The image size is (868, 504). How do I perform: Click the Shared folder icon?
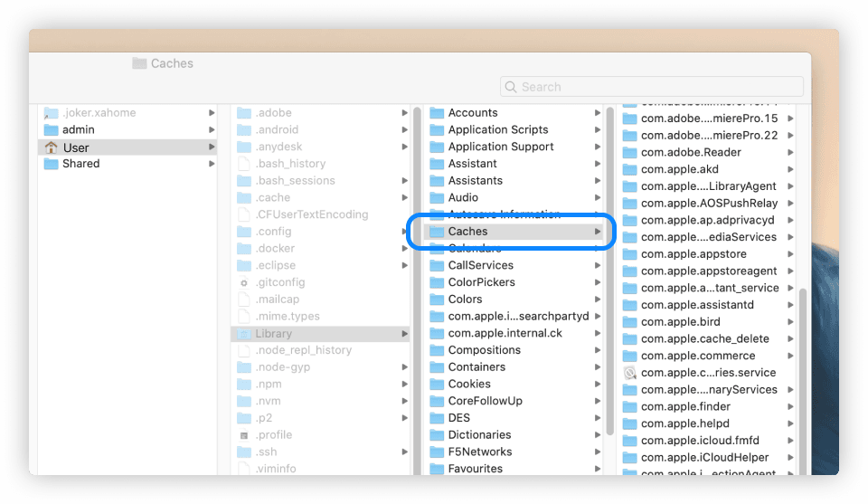pos(51,164)
